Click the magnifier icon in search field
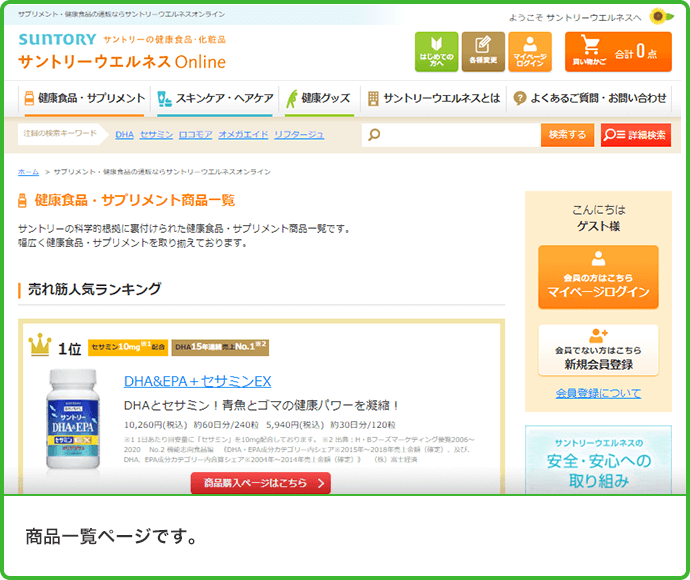Image resolution: width=690 pixels, height=580 pixels. tap(374, 134)
